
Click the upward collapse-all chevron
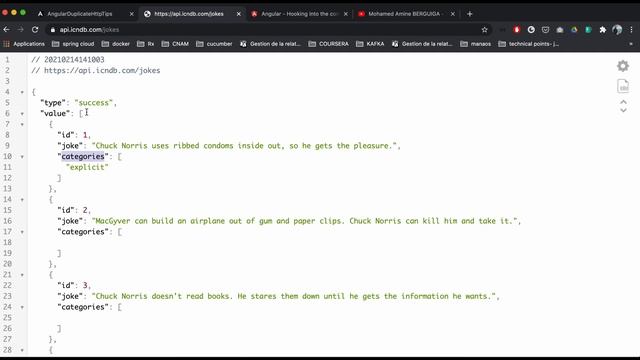coord(624,102)
